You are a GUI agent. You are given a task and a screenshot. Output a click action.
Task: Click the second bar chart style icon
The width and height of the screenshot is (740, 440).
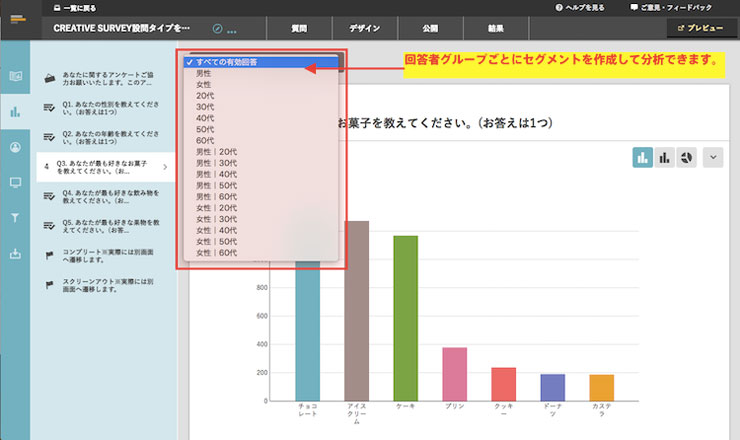(x=664, y=157)
